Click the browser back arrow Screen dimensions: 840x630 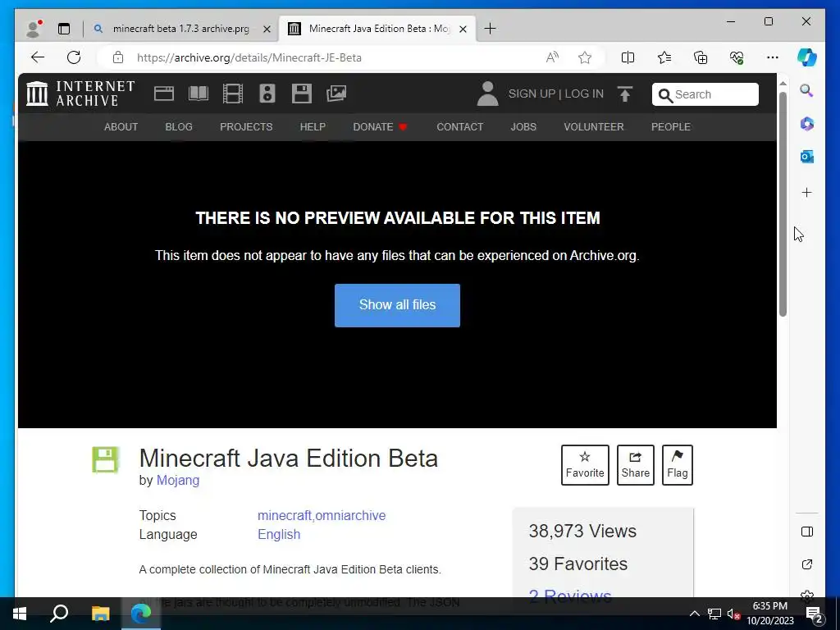tap(38, 57)
